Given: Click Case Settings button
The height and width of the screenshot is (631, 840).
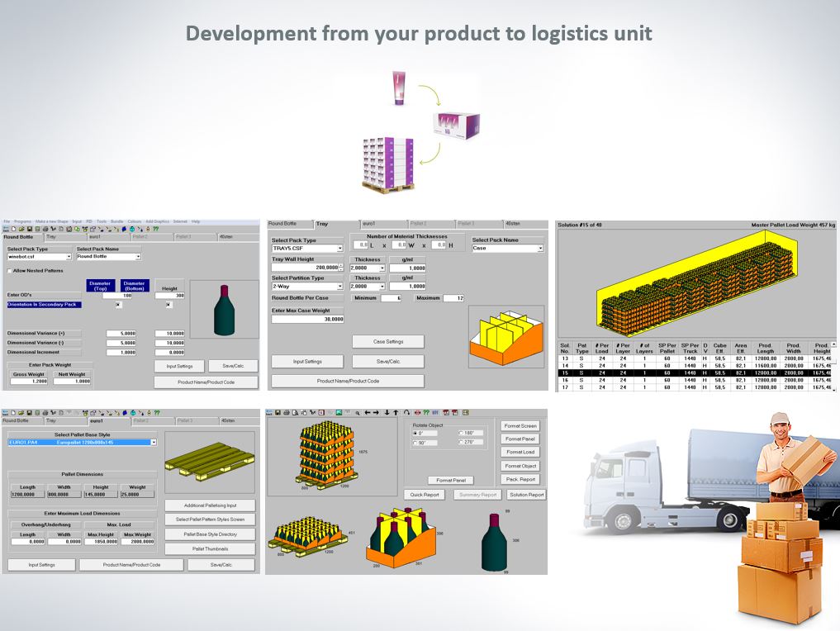Looking at the screenshot, I should (x=388, y=342).
